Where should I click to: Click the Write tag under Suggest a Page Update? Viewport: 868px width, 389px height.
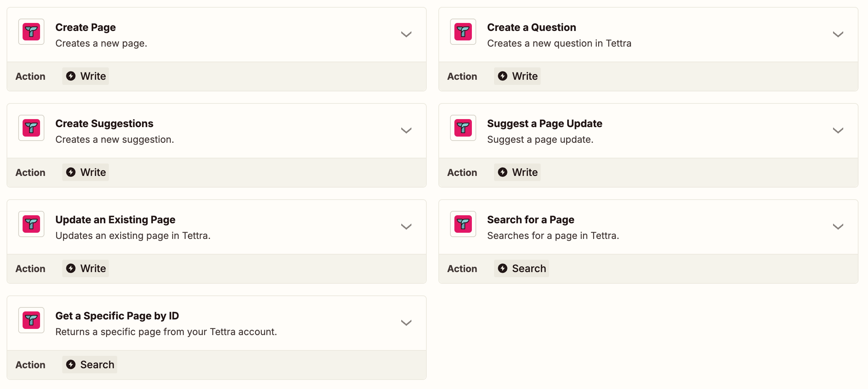click(517, 172)
